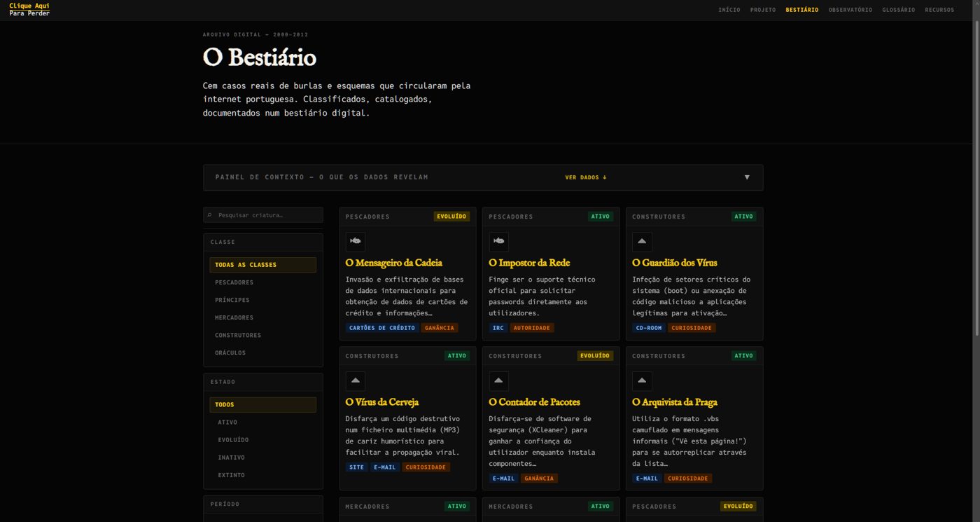Open the Glossário navigation item
This screenshot has width=980, height=522.
899,10
